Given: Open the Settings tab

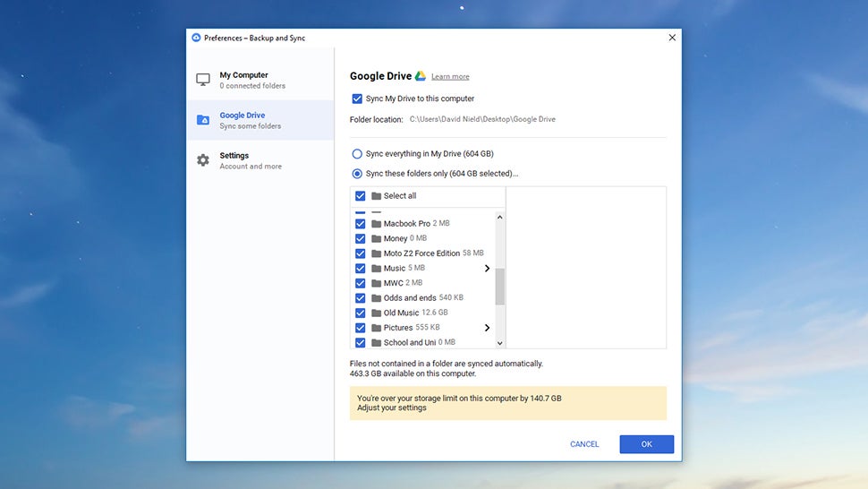Looking at the screenshot, I should click(x=260, y=160).
